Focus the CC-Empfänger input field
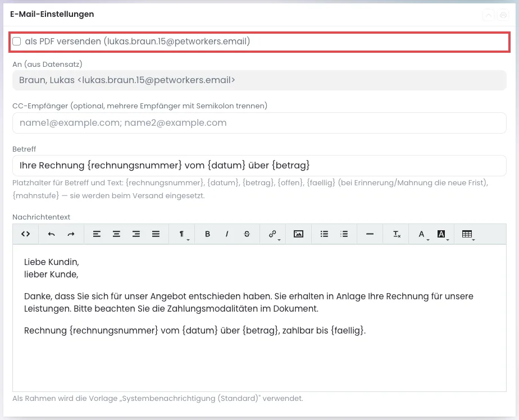 tap(259, 123)
